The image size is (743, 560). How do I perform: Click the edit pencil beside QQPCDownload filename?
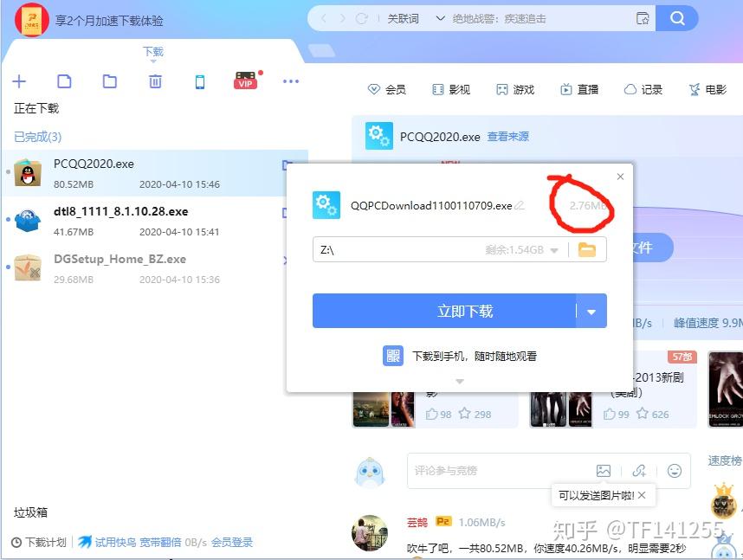click(520, 205)
